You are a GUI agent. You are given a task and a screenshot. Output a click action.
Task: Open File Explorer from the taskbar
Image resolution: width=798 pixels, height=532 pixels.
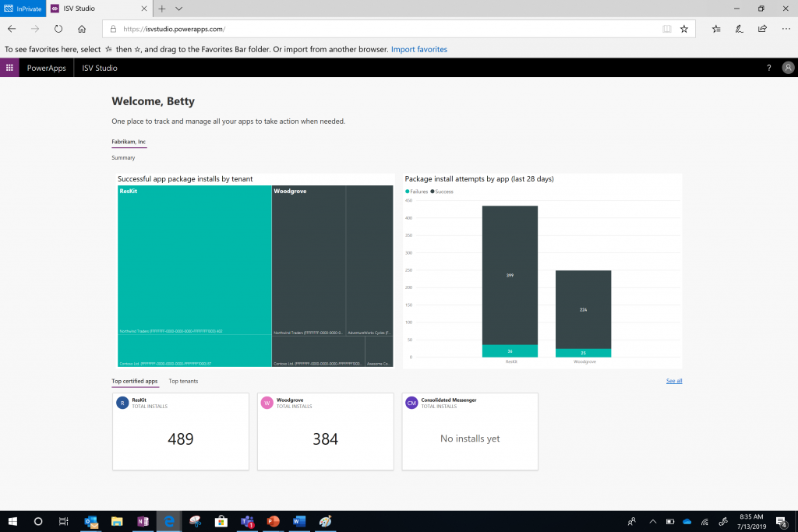click(x=117, y=521)
